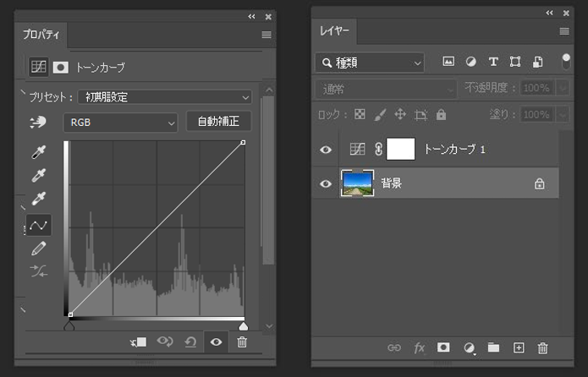The width and height of the screenshot is (588, 377).
Task: Open the layer effects fx menu
Action: [x=419, y=347]
